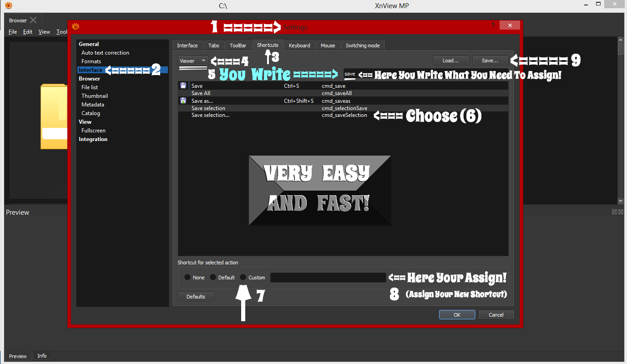Focus the custom shortcut key input box
Screen dimensions: 627x364
tap(328, 278)
